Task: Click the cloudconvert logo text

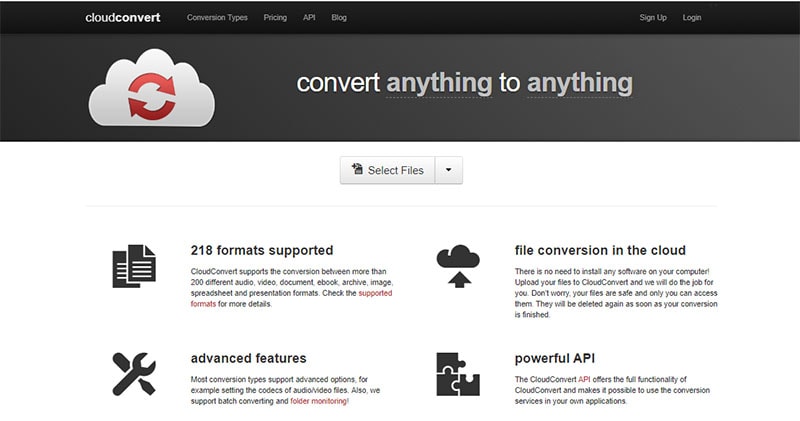Action: (x=122, y=17)
